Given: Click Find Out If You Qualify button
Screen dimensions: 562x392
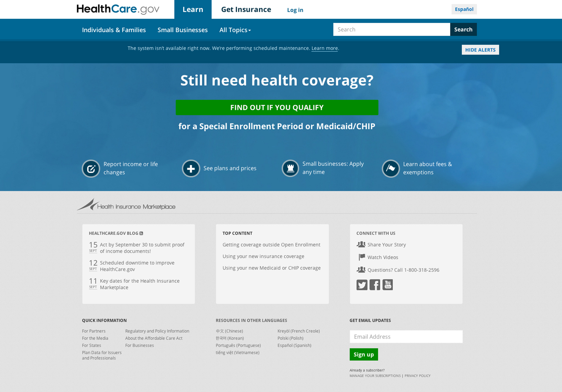Looking at the screenshot, I should coord(277,107).
